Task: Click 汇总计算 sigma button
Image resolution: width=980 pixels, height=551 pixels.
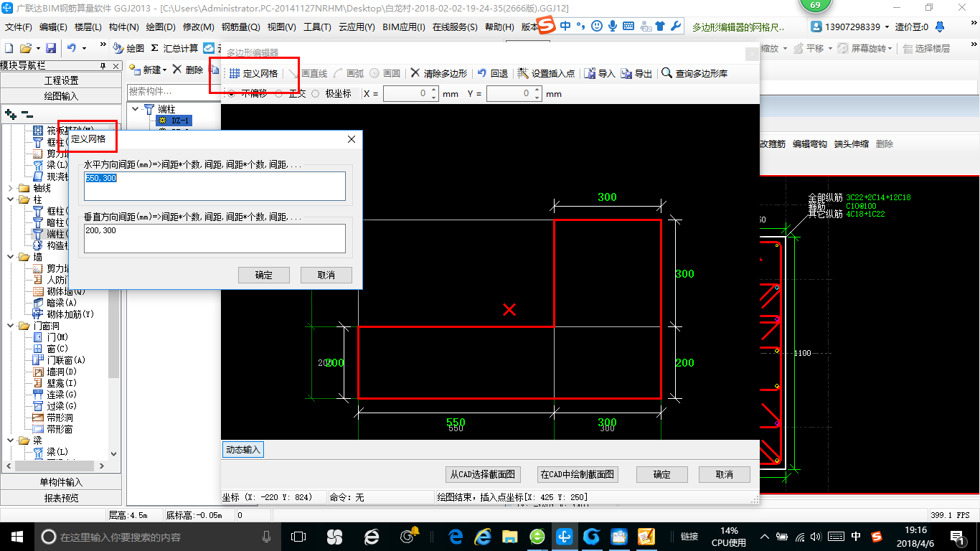Action: (174, 48)
